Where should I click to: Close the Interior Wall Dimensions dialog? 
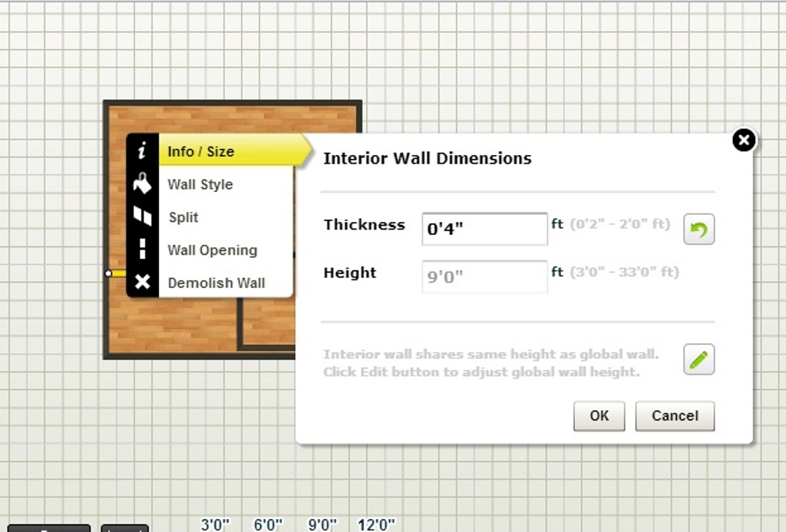tap(744, 140)
